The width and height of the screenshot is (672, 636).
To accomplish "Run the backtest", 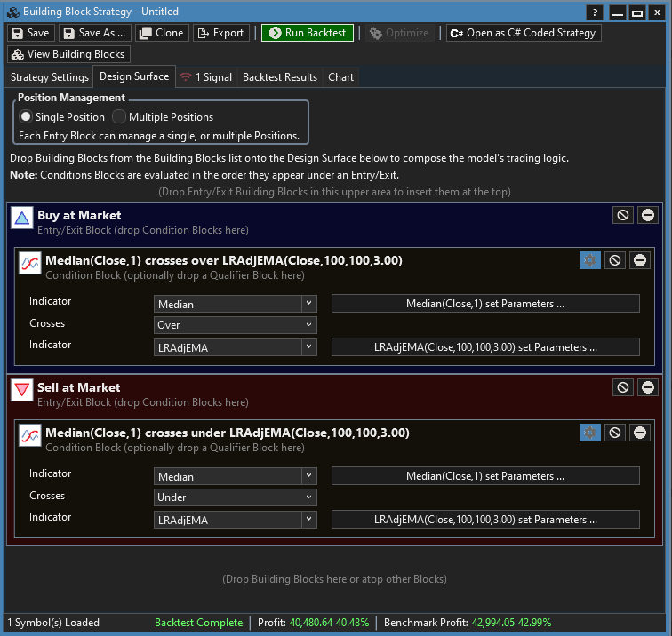I will pos(308,33).
